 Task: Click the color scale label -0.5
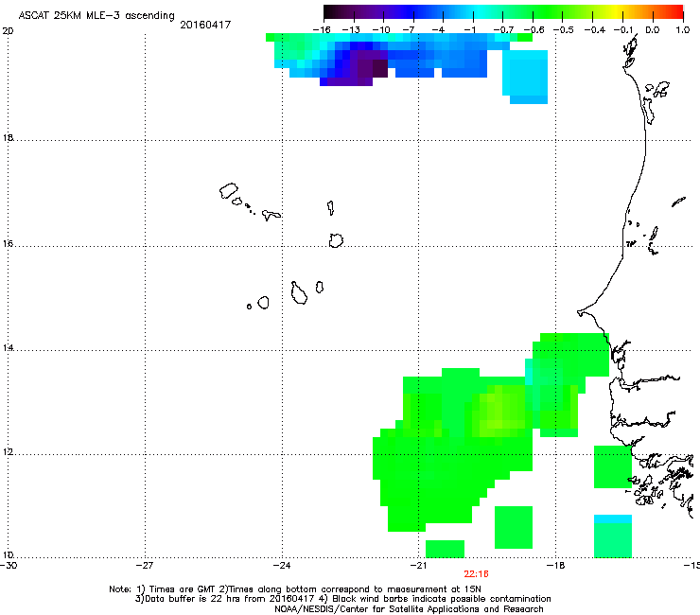tap(564, 30)
